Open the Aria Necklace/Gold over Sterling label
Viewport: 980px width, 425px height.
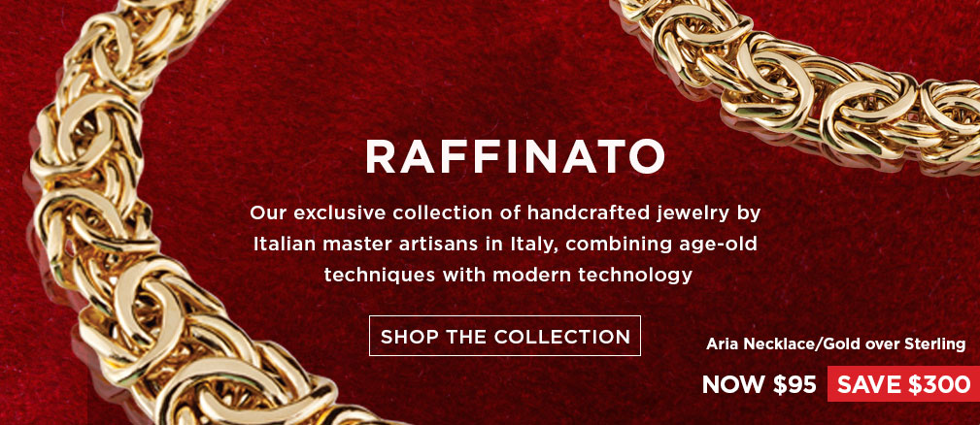pos(835,343)
